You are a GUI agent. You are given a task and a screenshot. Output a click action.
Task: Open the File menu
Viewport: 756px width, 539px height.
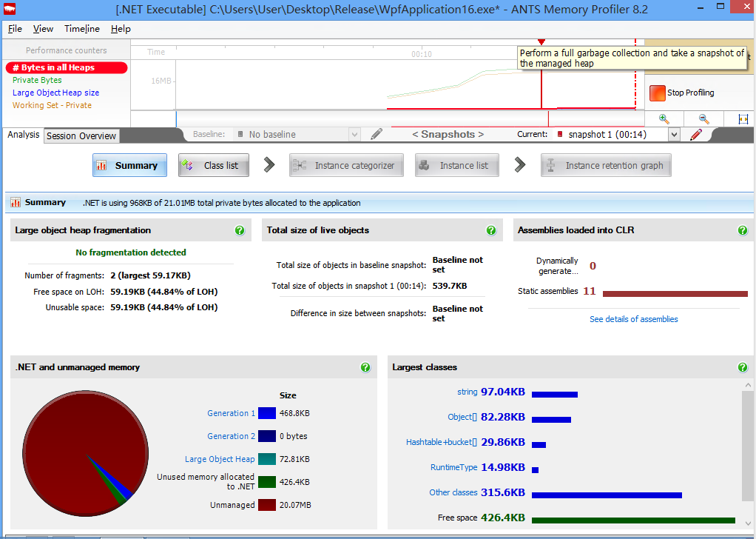15,29
